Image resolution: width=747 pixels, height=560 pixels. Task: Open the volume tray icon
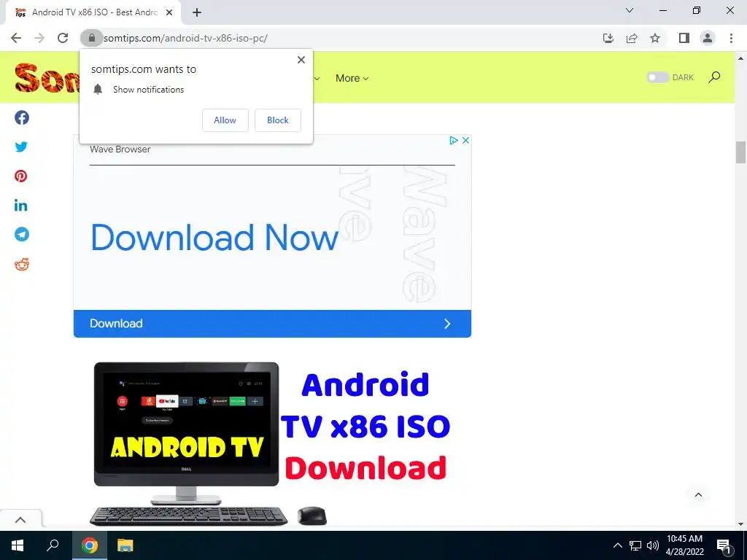click(653, 545)
